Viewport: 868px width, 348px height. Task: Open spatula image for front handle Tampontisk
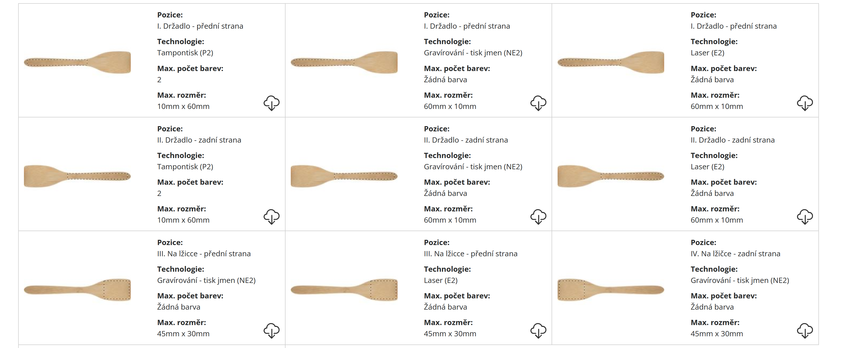(77, 62)
